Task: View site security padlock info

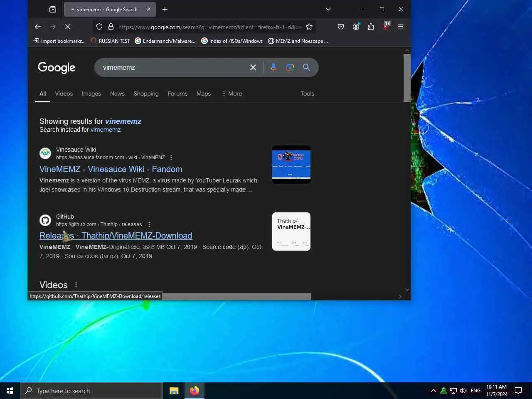Action: [x=111, y=27]
